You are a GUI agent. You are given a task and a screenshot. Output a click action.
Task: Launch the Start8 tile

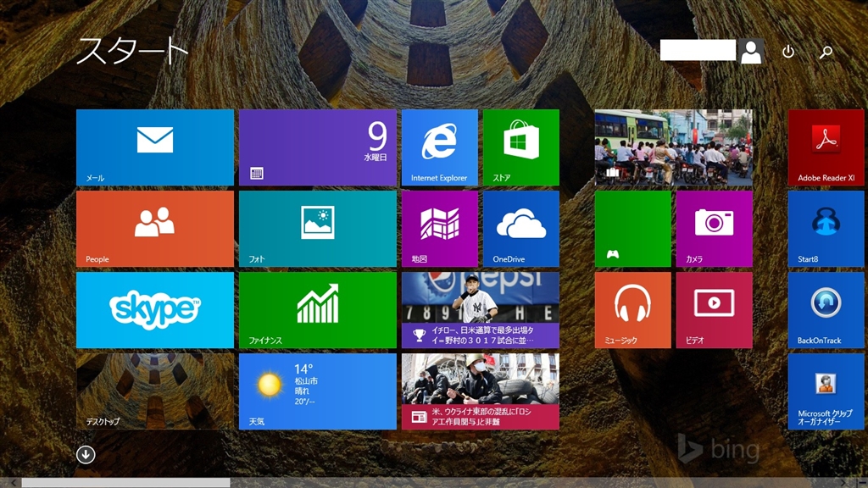(x=826, y=229)
